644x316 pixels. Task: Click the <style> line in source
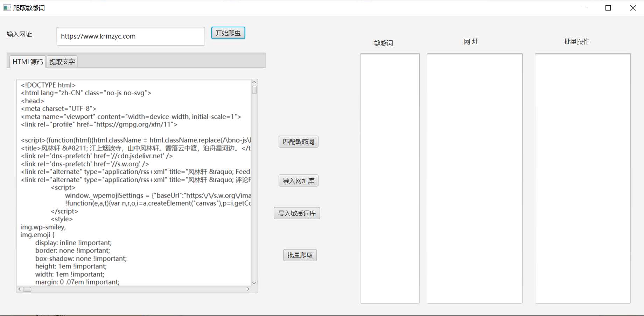62,219
